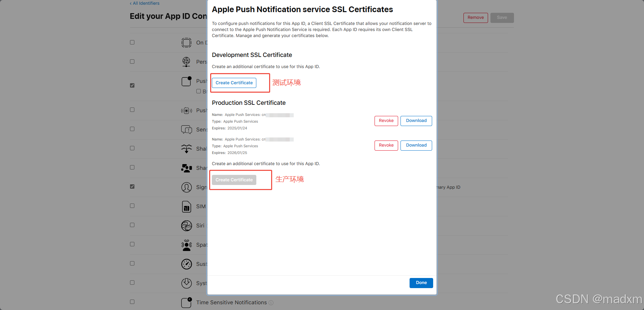Select the Push Notifications capability icon

[186, 81]
